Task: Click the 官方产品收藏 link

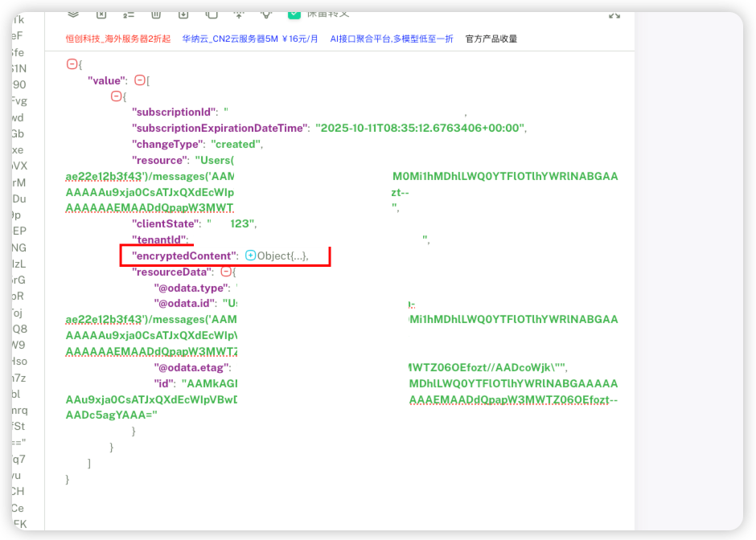Action: click(491, 38)
